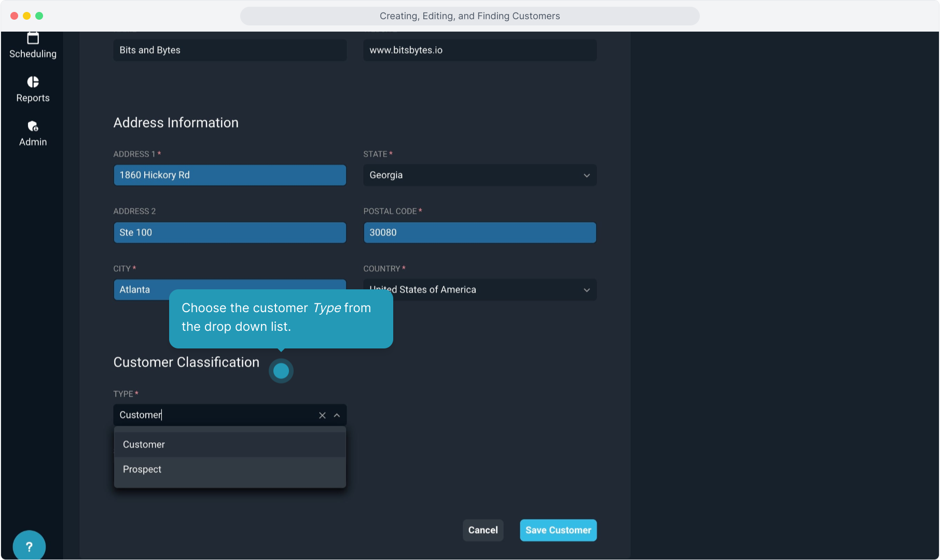
Task: Open the Admin shield icon
Action: click(33, 126)
